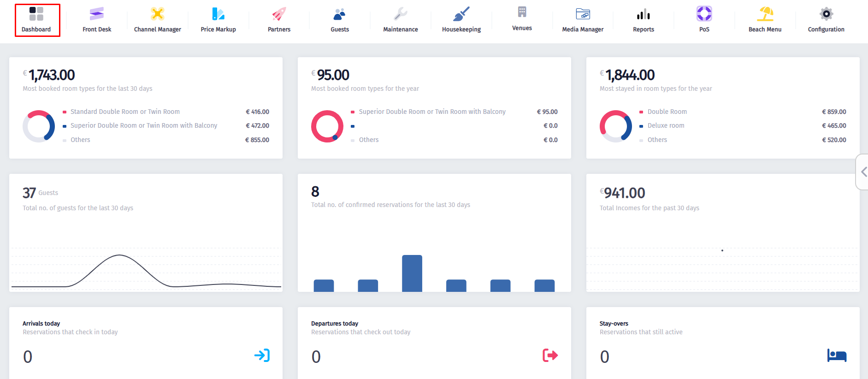This screenshot has width=868, height=379.
Task: Expand the collapsed side panel chevron
Action: pyautogui.click(x=863, y=172)
